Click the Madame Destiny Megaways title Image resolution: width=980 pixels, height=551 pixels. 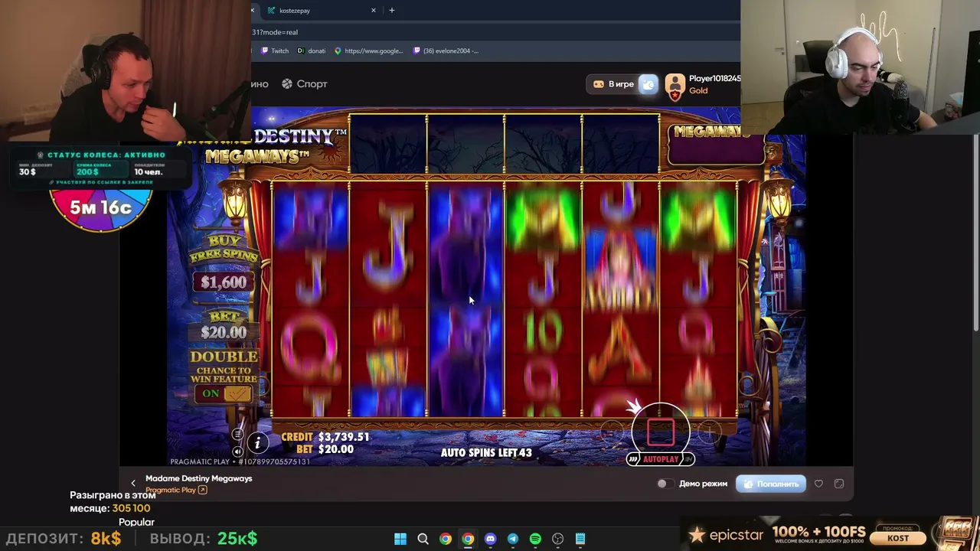pyautogui.click(x=199, y=478)
